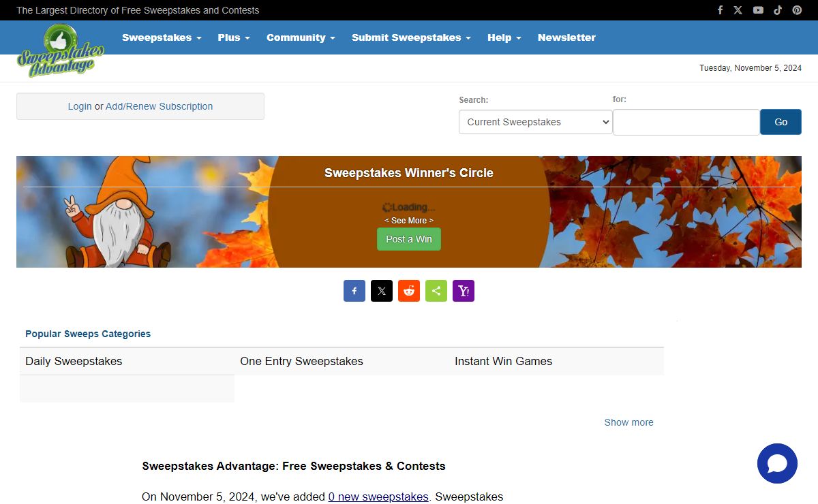
Task: Open the Newsletter nav item
Action: click(566, 37)
